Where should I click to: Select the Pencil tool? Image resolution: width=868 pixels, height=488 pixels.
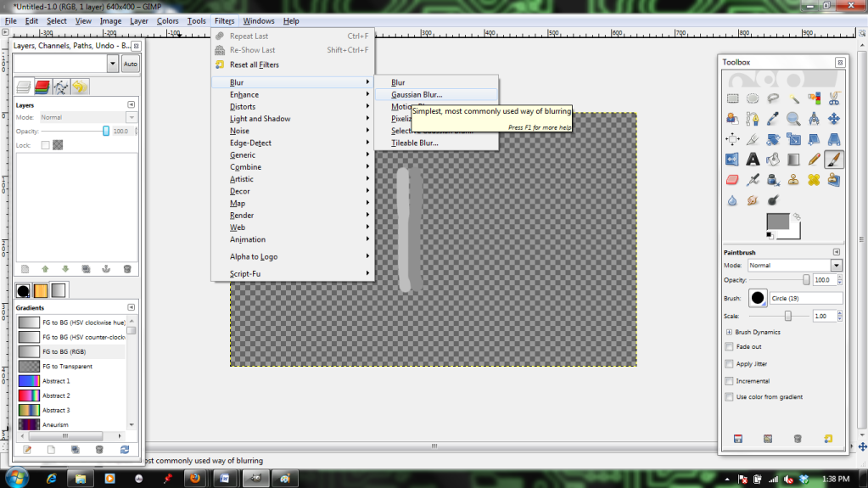click(x=814, y=160)
